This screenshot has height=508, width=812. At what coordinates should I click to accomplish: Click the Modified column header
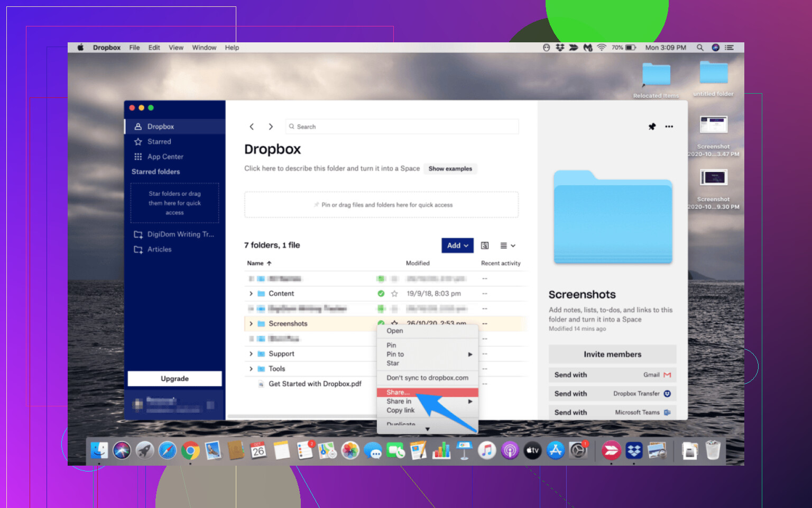coord(418,263)
